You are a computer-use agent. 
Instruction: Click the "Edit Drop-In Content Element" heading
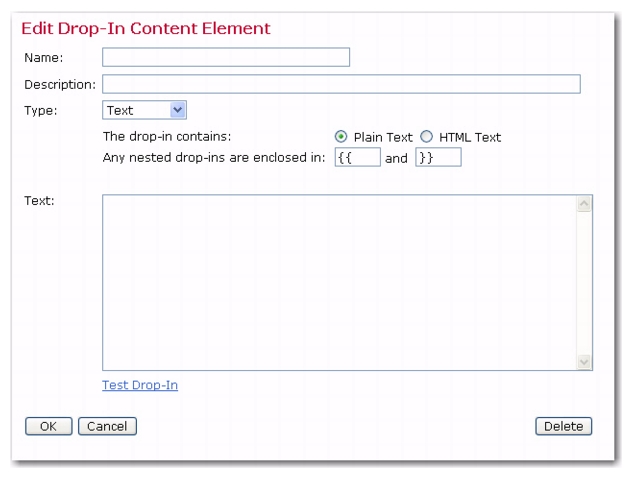[x=146, y=29]
